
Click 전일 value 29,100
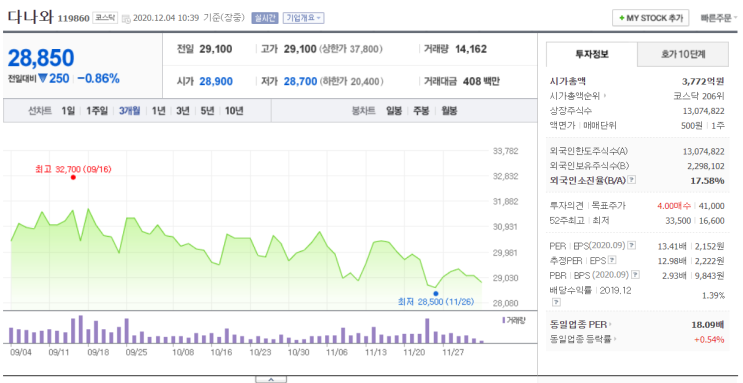pos(216,49)
